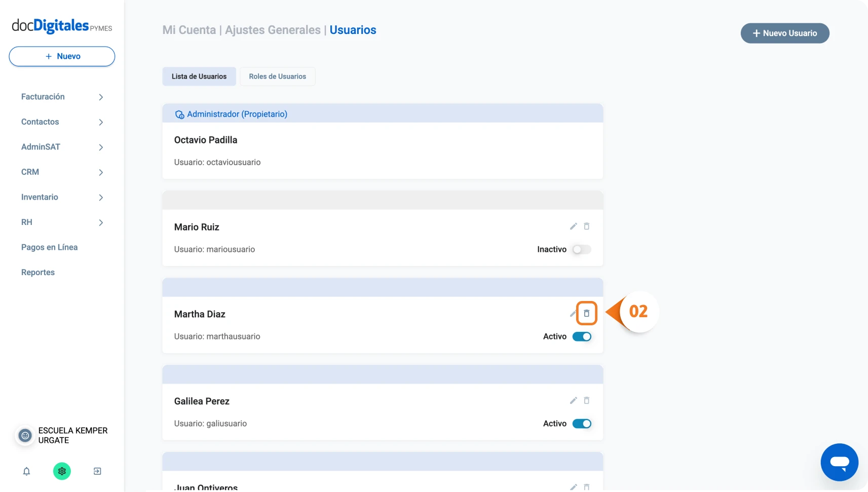Edit user Galilea Perez pencil icon
Viewport: 868px width, 492px height.
pyautogui.click(x=573, y=401)
